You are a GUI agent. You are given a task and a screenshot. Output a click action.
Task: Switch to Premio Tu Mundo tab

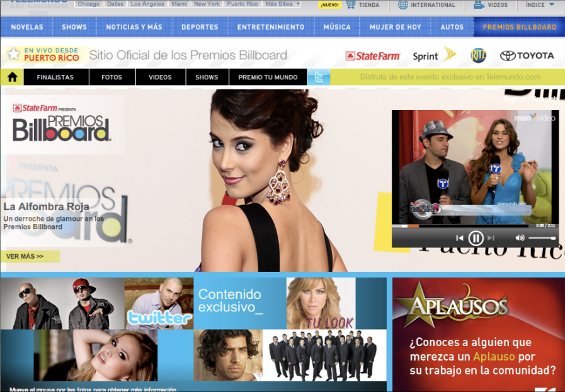tap(268, 77)
